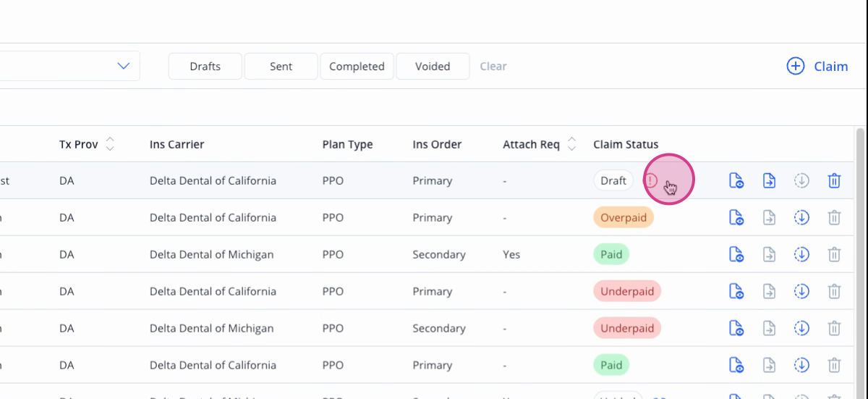Clear the applied status filters
Image resolution: width=868 pixels, height=399 pixels.
click(x=493, y=66)
